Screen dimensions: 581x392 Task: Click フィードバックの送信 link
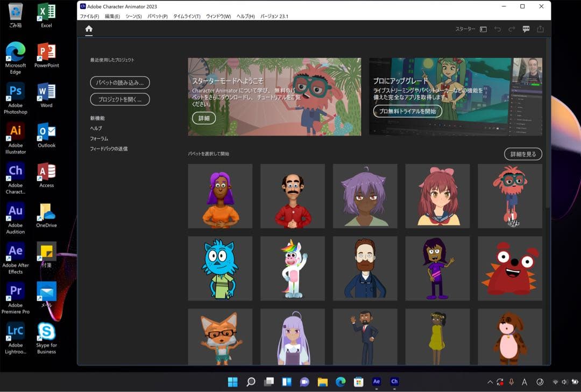pyautogui.click(x=109, y=148)
